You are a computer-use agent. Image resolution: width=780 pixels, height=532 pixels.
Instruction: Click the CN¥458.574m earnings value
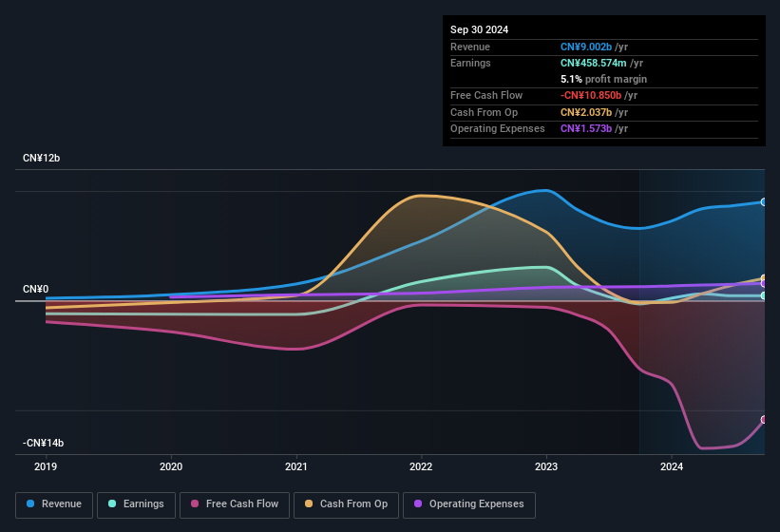[594, 63]
